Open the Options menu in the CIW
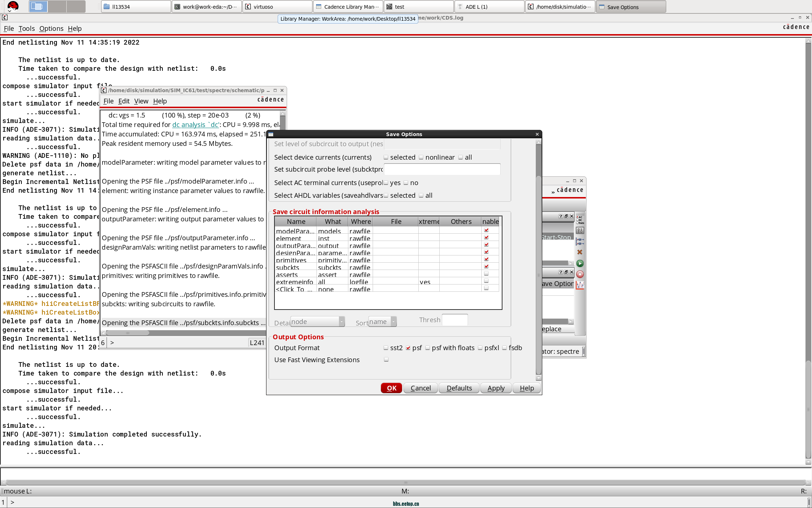 coord(51,28)
